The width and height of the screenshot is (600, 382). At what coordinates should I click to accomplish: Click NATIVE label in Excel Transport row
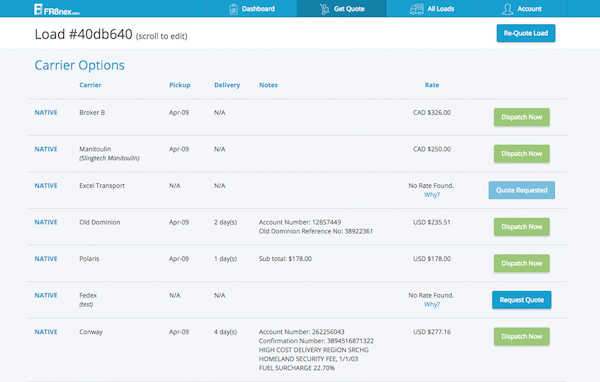[46, 186]
